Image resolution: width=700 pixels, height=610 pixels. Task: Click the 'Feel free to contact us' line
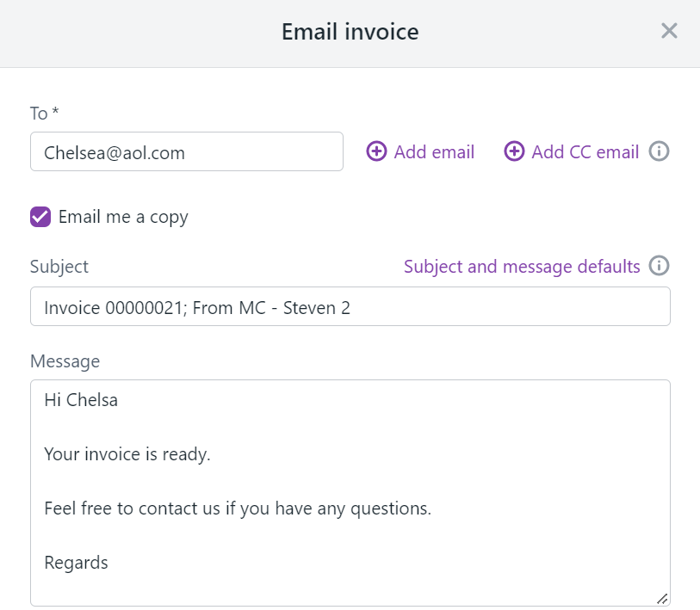pos(238,508)
